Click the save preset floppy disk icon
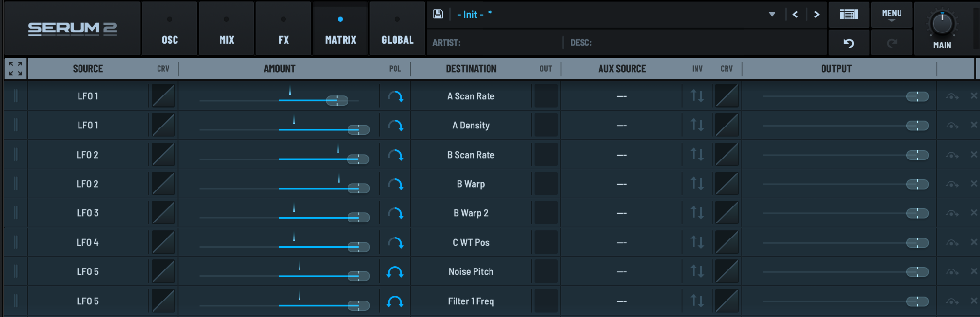Image resolution: width=980 pixels, height=317 pixels. tap(438, 14)
